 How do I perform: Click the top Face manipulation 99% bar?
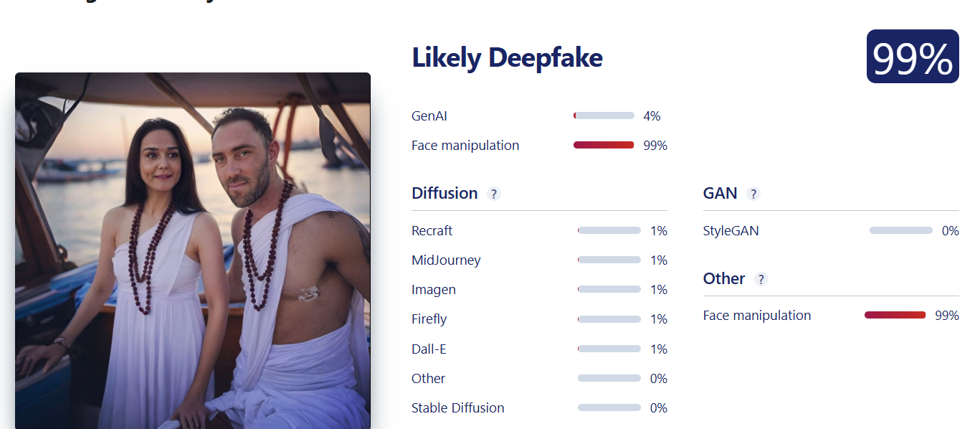click(604, 145)
